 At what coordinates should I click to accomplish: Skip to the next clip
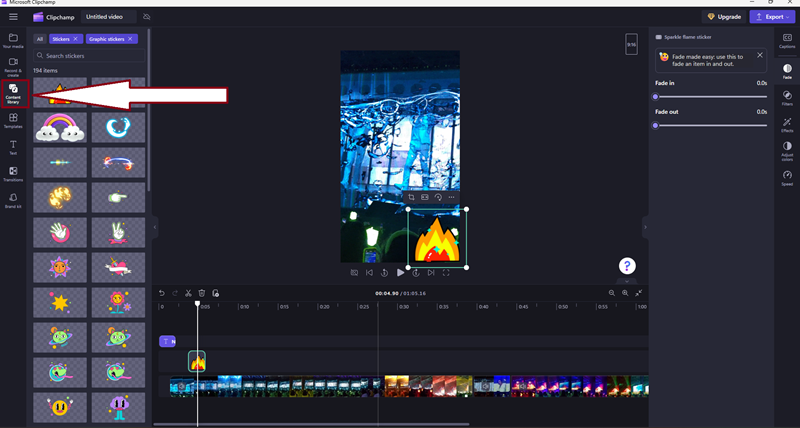(431, 273)
